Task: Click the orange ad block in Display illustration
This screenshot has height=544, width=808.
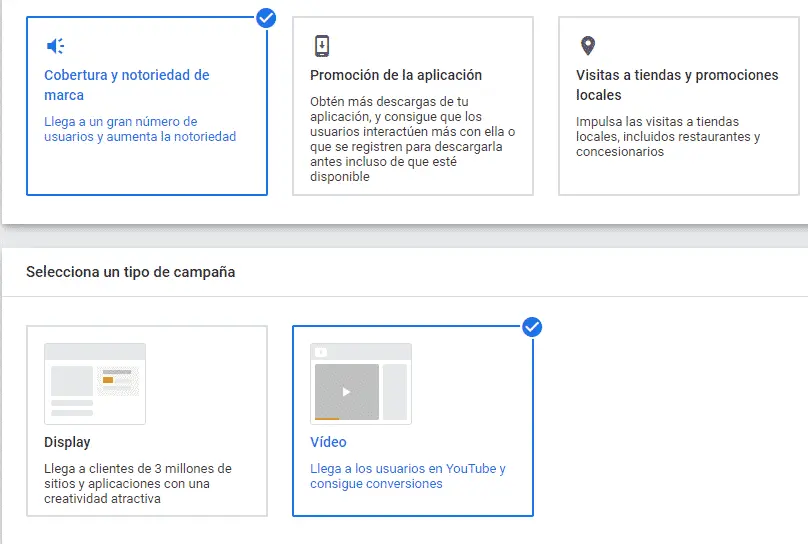Action: coord(108,379)
